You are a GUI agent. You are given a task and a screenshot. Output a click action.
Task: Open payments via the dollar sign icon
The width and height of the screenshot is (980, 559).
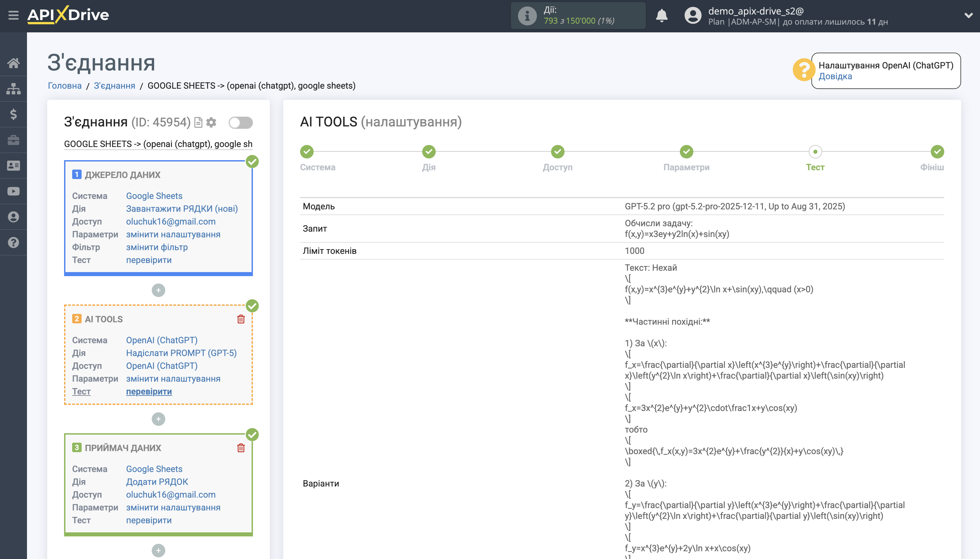[x=14, y=114]
